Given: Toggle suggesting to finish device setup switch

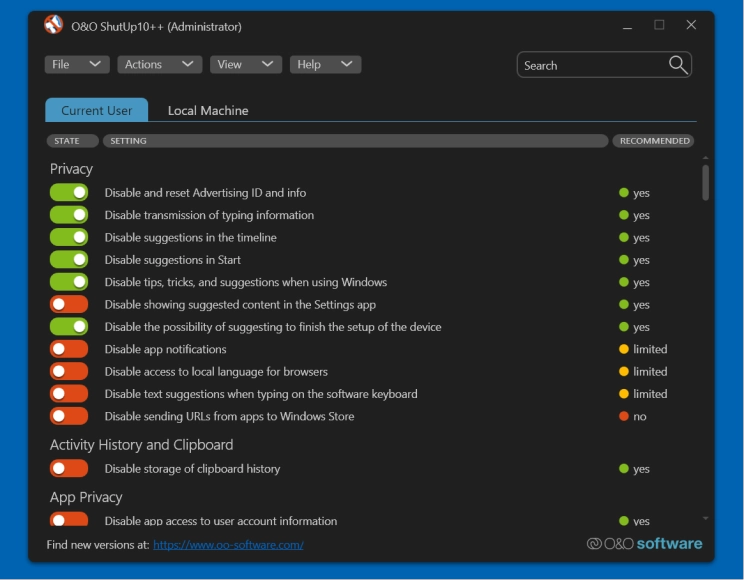Looking at the screenshot, I should pyautogui.click(x=69, y=327).
